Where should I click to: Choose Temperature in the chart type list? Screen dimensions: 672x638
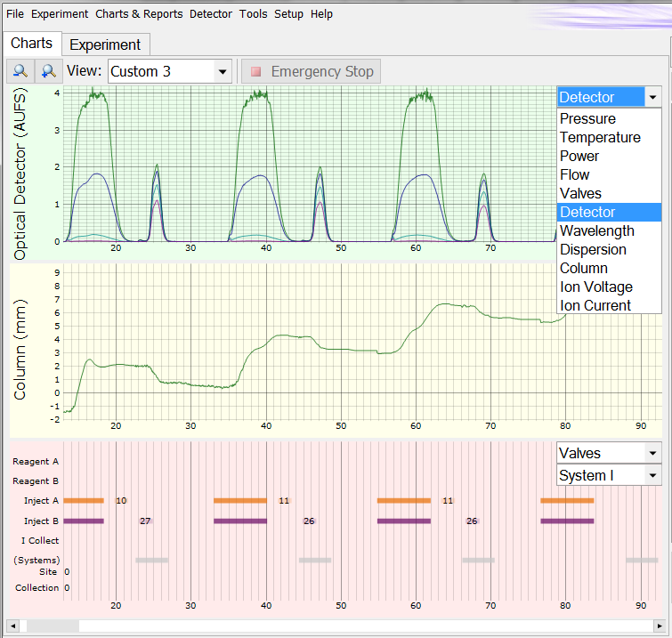[600, 137]
